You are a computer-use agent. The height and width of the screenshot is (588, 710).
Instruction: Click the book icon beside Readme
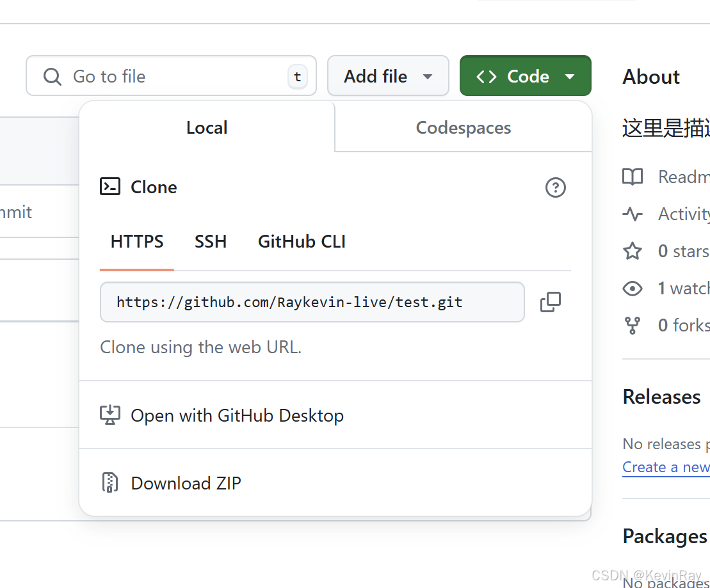click(633, 177)
